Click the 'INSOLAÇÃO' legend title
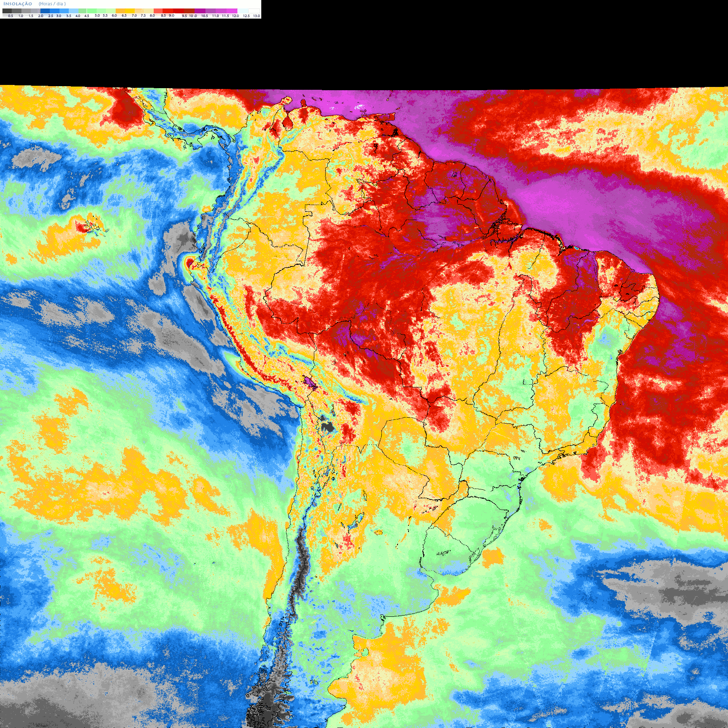The height and width of the screenshot is (728, 728). coord(18,4)
